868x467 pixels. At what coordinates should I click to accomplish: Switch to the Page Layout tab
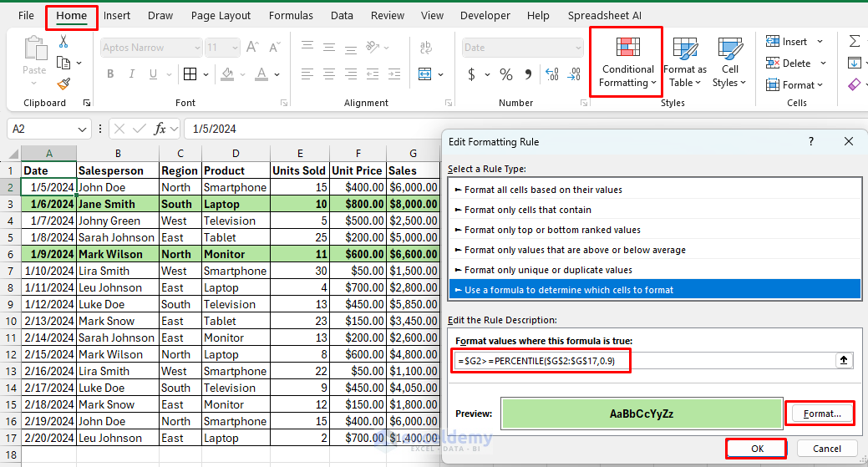coord(221,15)
